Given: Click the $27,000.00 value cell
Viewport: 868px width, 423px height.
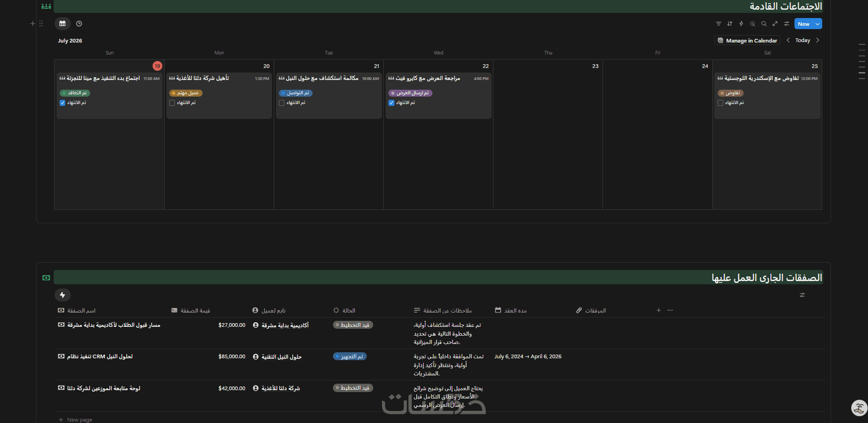Looking at the screenshot, I should click(x=232, y=325).
